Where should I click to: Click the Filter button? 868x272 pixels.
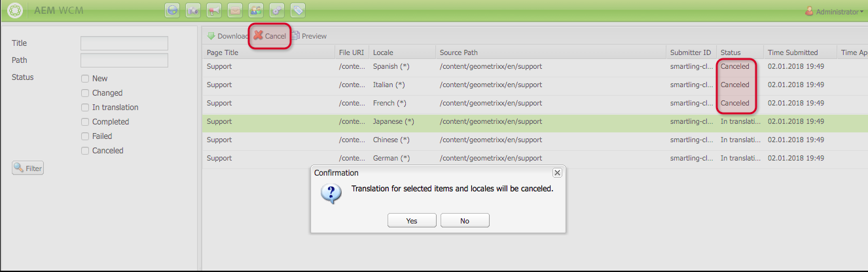(27, 168)
